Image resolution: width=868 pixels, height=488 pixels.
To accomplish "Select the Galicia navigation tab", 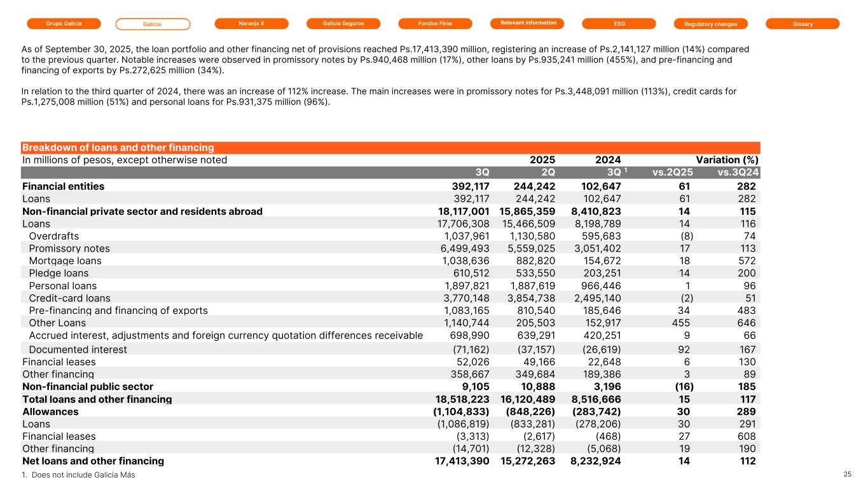I will point(153,24).
